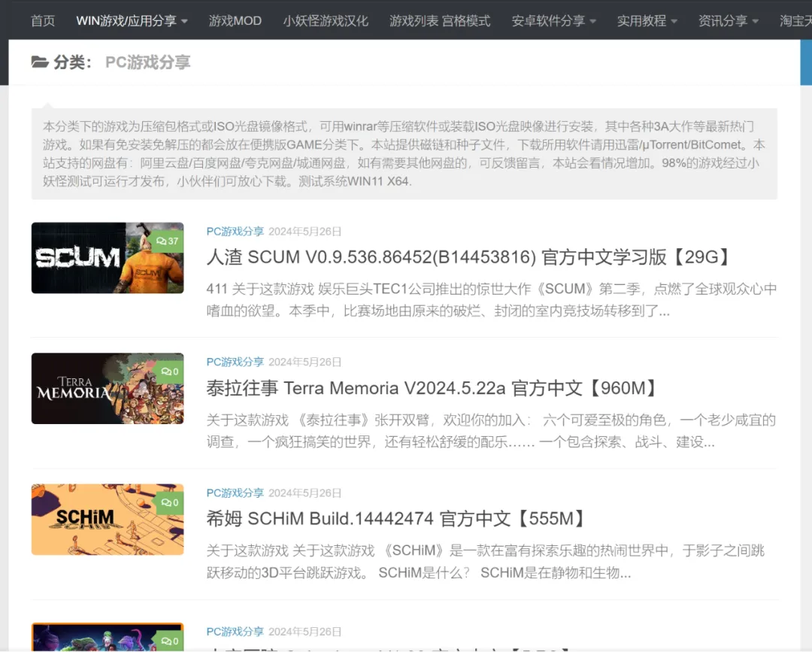Click the comment badge on Terra Memoria thumbnail
This screenshot has width=812, height=652.
pos(169,371)
